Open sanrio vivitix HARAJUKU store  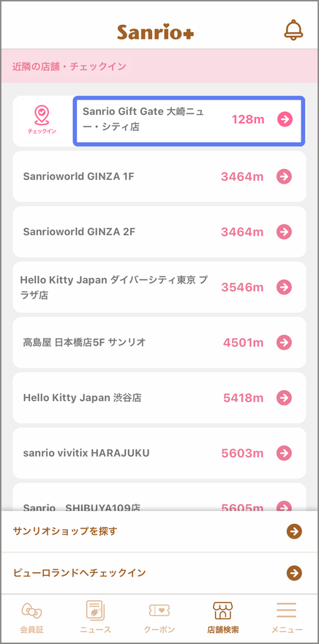159,453
